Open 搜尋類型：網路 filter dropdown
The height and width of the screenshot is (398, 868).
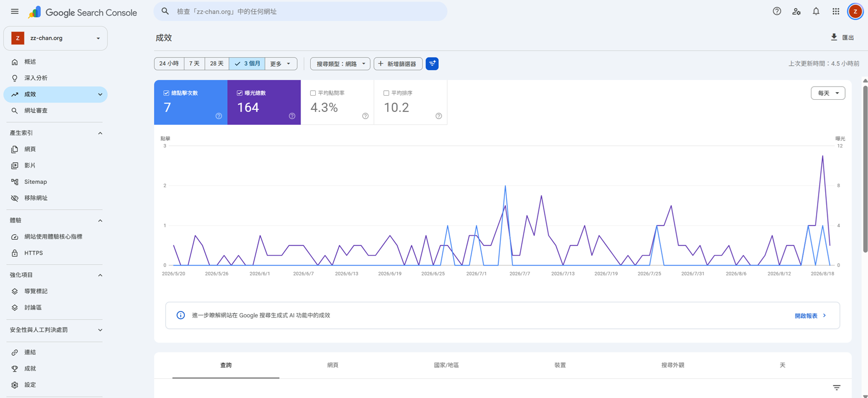(340, 64)
